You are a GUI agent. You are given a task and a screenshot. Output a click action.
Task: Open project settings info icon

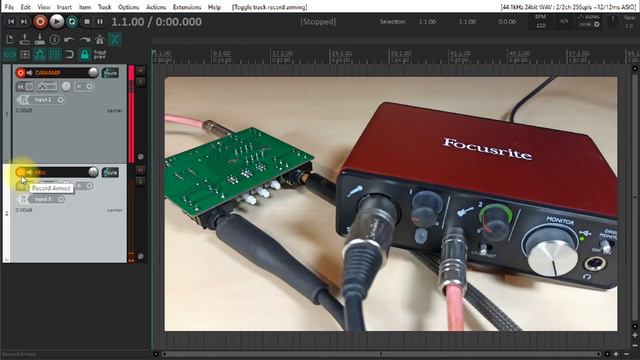pyautogui.click(x=54, y=40)
